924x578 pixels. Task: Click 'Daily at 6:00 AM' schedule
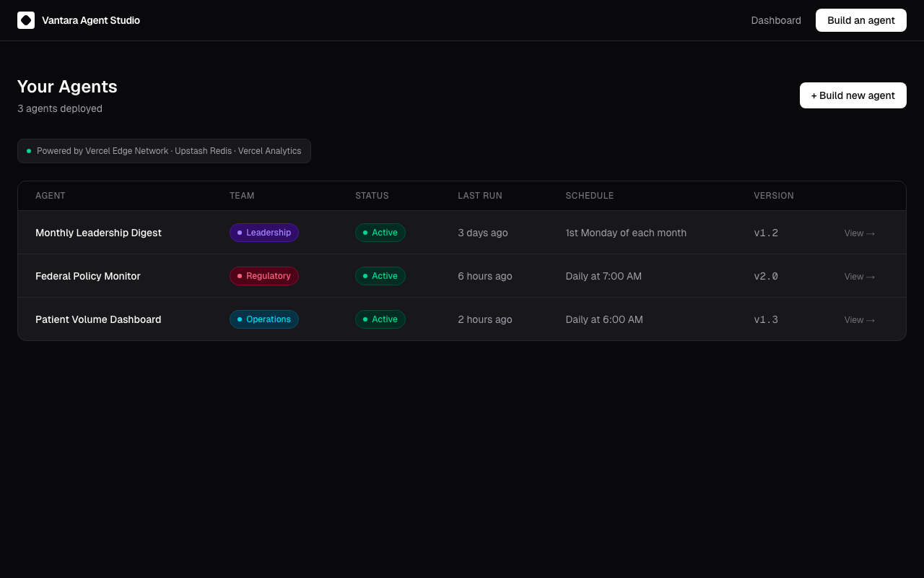(604, 319)
